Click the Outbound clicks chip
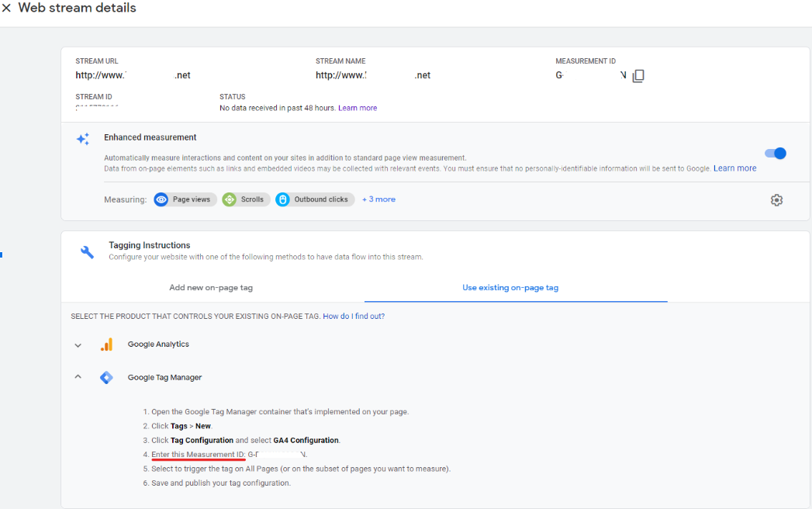This screenshot has height=509, width=812. (x=315, y=199)
